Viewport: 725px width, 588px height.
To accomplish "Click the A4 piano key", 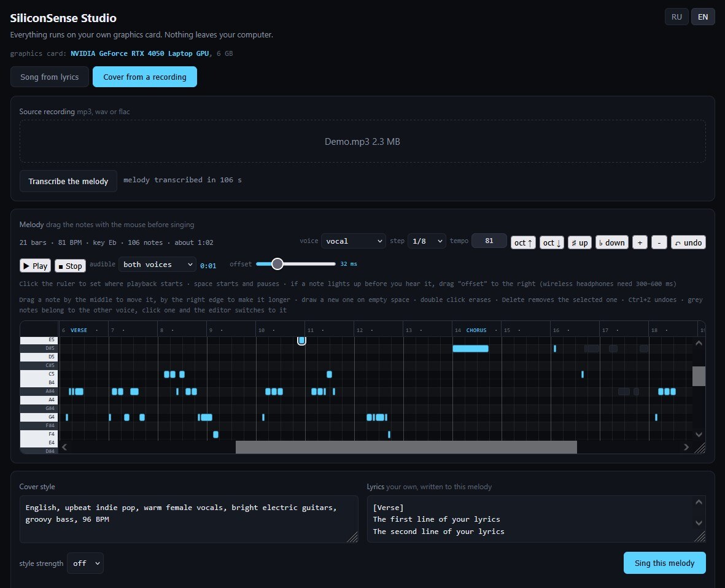I will point(39,400).
